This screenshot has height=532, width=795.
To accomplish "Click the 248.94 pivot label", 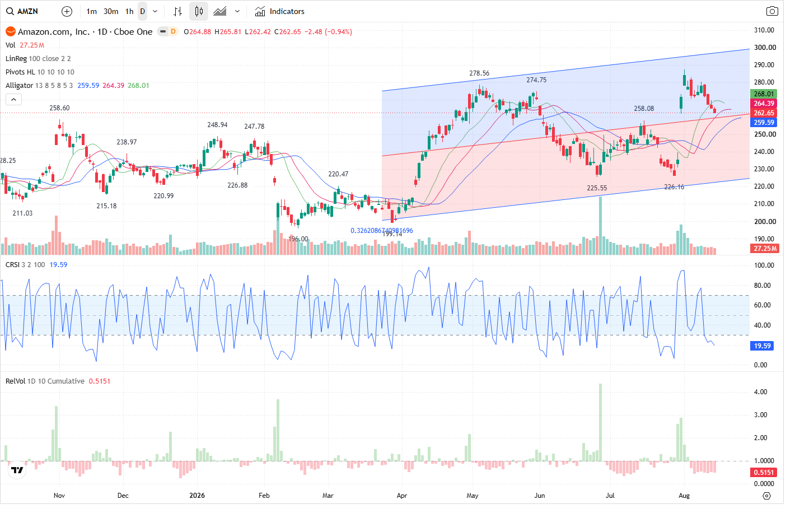I will (x=217, y=125).
